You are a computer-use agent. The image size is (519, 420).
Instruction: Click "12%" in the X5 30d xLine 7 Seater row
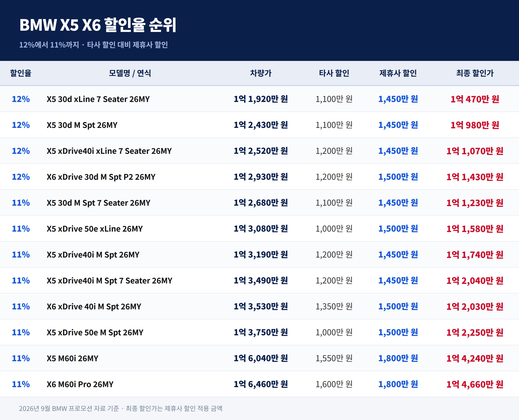21,99
